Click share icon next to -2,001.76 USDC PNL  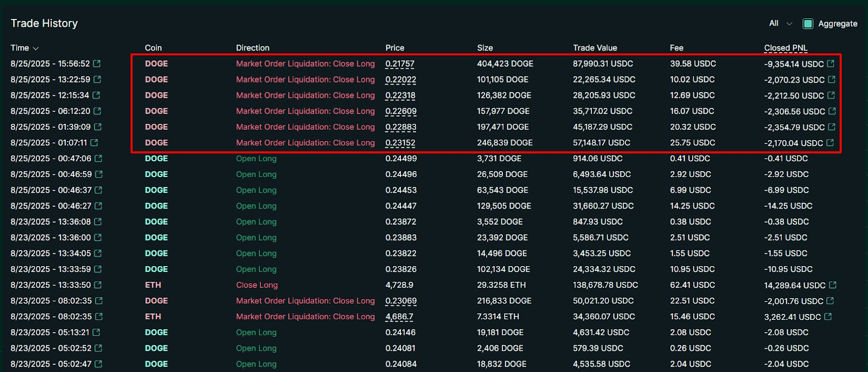point(830,301)
